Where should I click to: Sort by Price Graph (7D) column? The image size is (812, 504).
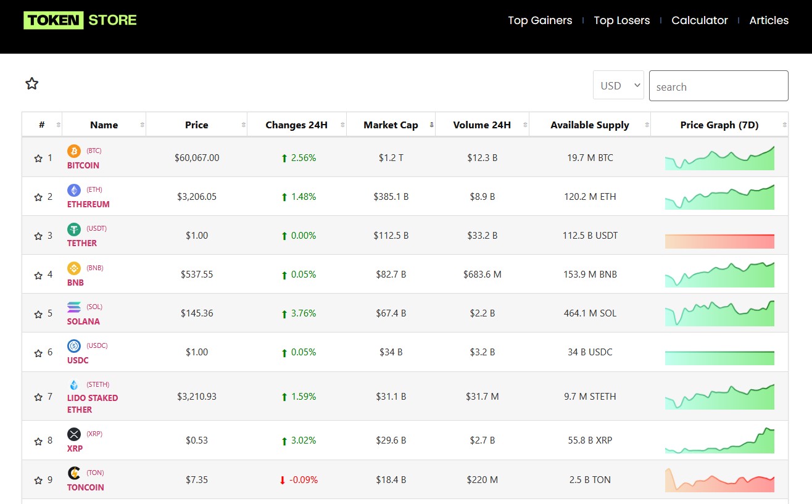click(719, 125)
